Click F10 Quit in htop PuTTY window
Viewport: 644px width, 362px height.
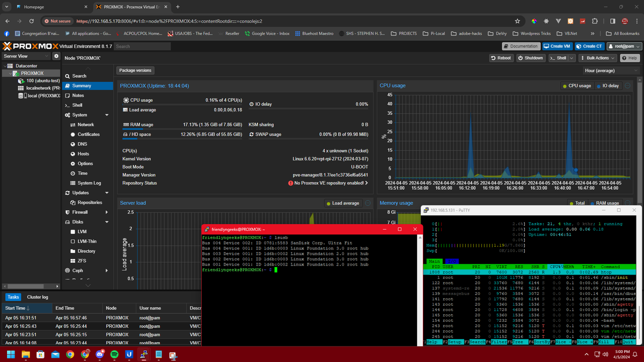coord(625,342)
